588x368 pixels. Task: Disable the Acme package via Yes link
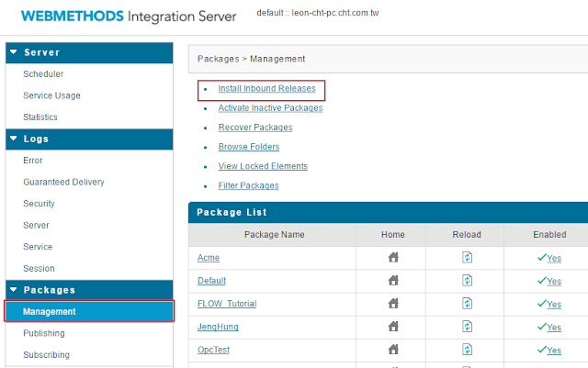[553, 258]
